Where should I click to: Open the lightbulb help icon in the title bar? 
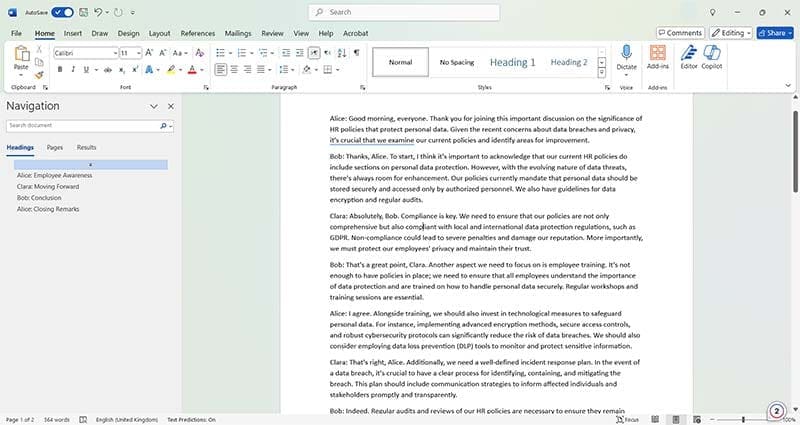(x=712, y=12)
